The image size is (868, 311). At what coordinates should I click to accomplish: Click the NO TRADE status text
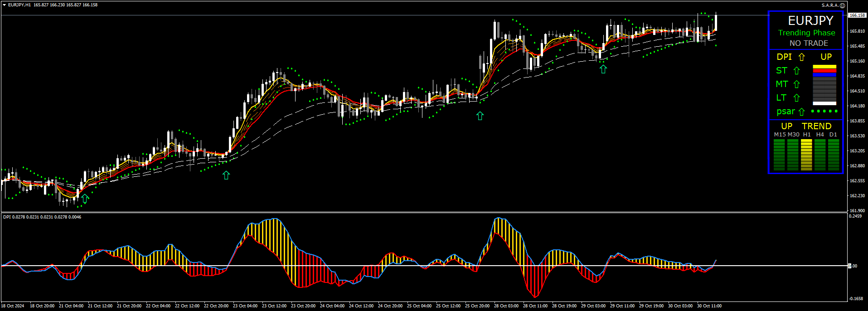click(809, 43)
